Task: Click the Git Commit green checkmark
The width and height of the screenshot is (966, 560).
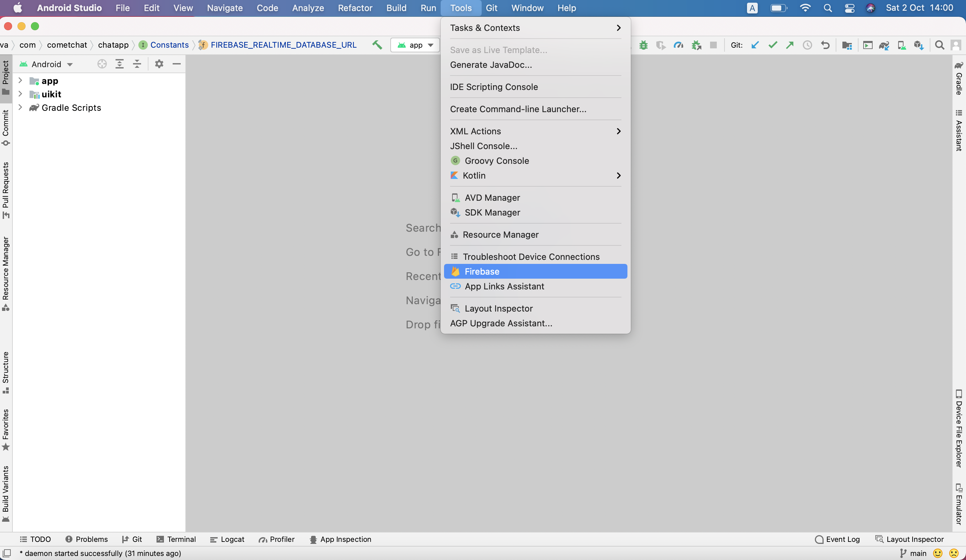Action: (x=773, y=45)
